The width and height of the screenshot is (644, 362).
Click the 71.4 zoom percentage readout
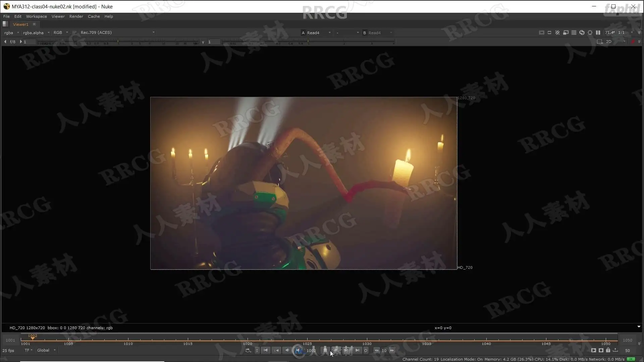pyautogui.click(x=610, y=33)
